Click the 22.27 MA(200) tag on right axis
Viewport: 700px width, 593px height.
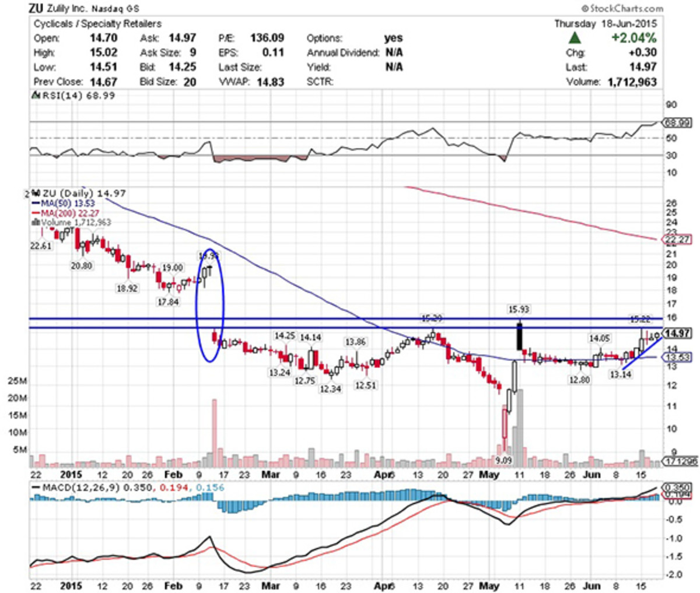[677, 240]
